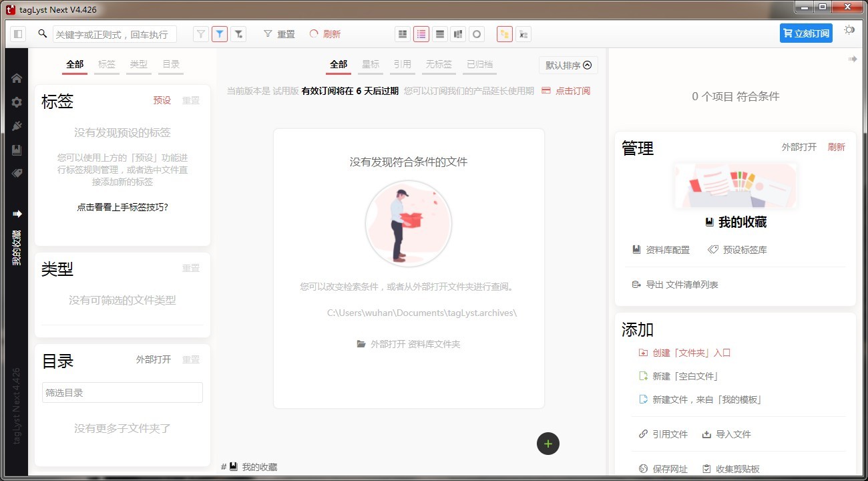The width and height of the screenshot is (868, 481).
Task: Switch to list view mode in the toolbar
Action: point(421,33)
